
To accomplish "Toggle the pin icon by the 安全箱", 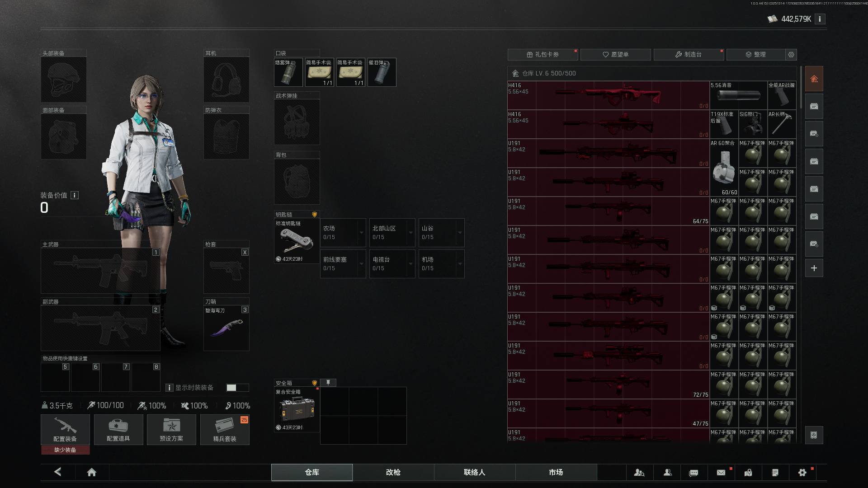I will click(328, 383).
